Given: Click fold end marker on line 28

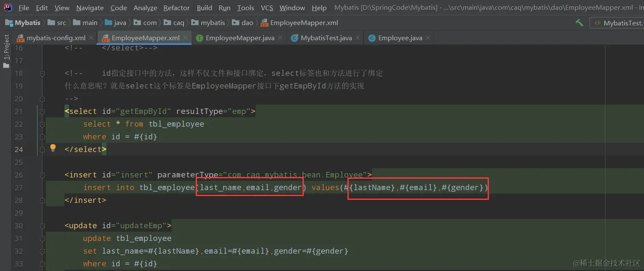Looking at the screenshot, I should pos(42,200).
